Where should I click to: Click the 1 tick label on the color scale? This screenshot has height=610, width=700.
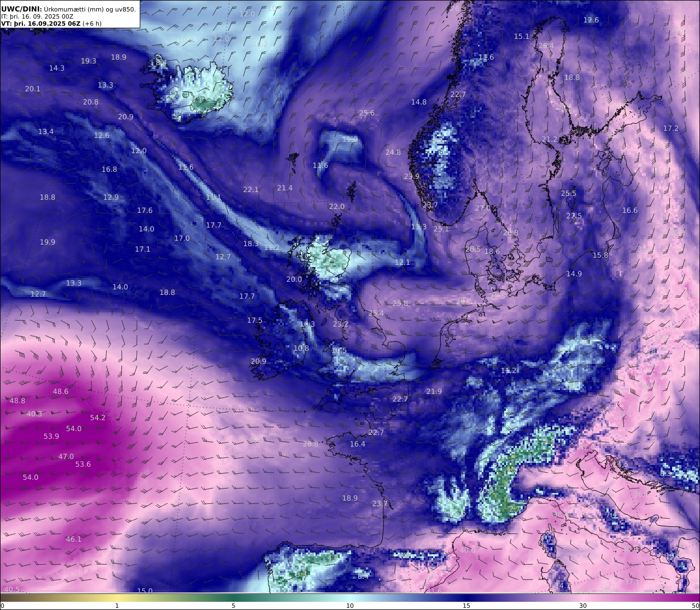tap(117, 605)
